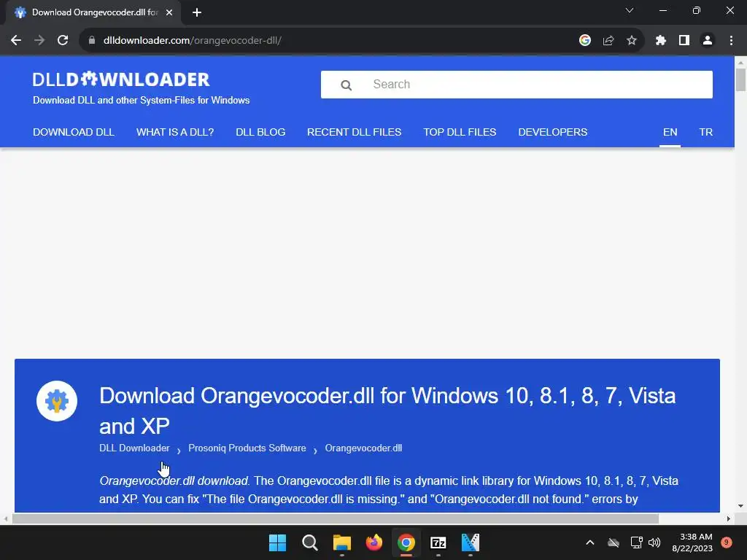Click the vertical scrollbar down arrow
Image resolution: width=747 pixels, height=560 pixels.
pyautogui.click(x=740, y=506)
